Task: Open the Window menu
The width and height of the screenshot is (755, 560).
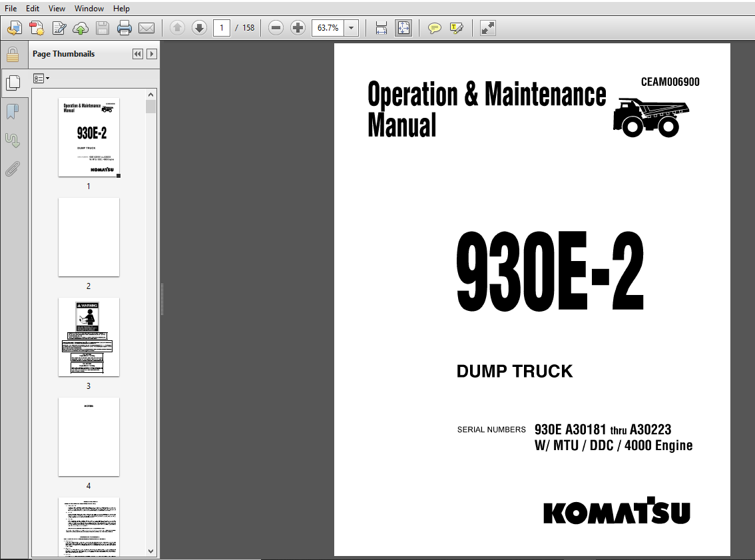Action: coord(89,8)
